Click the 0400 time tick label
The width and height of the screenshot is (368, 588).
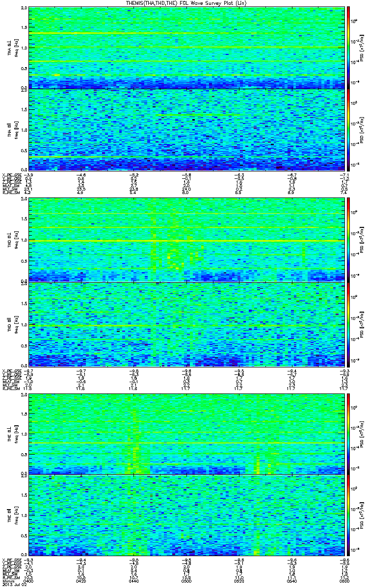(x=28, y=581)
